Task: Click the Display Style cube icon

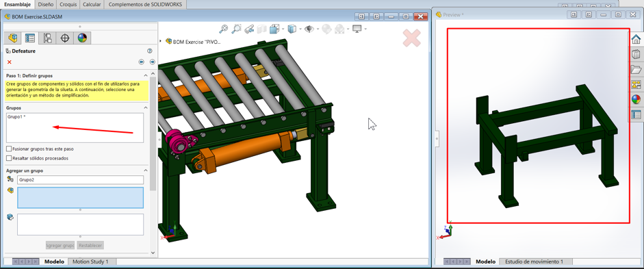Action: point(292,29)
